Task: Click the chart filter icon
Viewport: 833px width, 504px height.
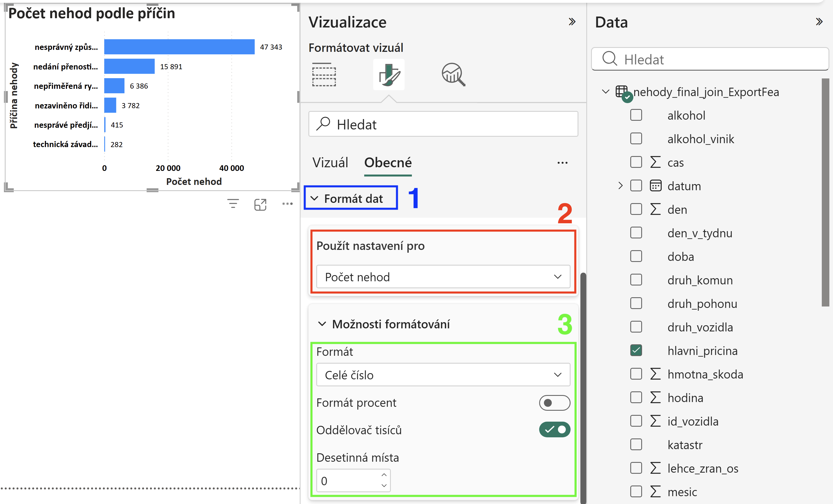Action: (233, 204)
